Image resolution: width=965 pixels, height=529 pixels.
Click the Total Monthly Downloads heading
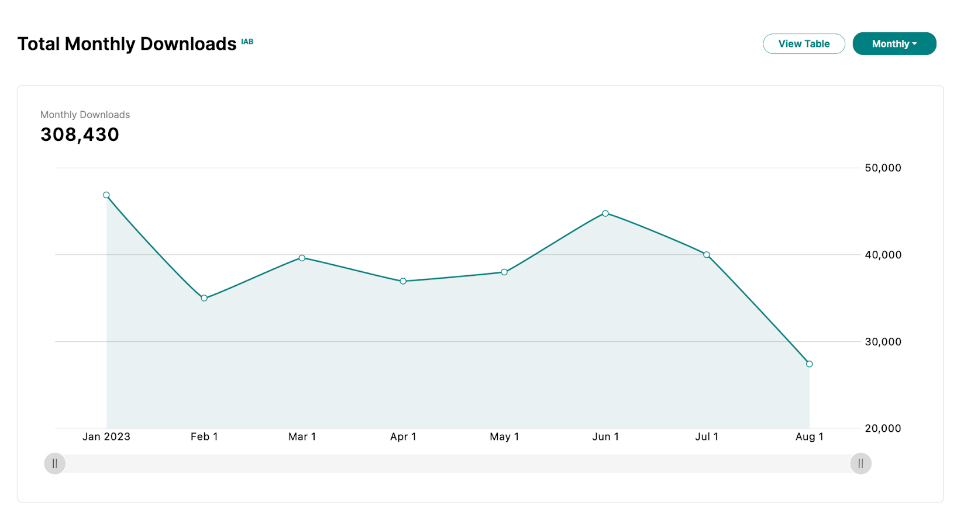[127, 45]
